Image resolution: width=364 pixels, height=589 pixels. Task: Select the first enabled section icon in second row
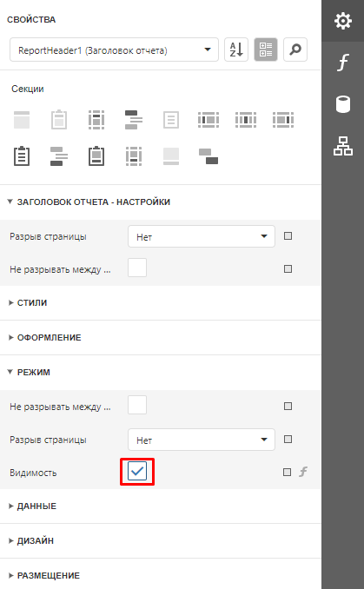22,156
